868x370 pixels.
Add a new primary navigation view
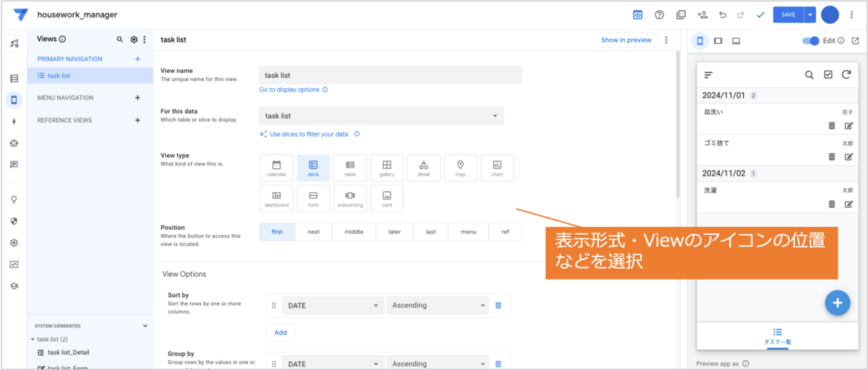click(x=137, y=59)
